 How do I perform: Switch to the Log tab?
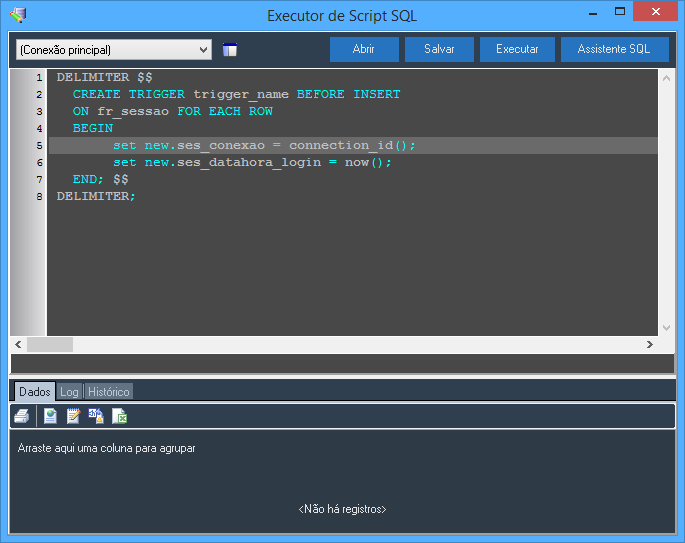click(69, 392)
